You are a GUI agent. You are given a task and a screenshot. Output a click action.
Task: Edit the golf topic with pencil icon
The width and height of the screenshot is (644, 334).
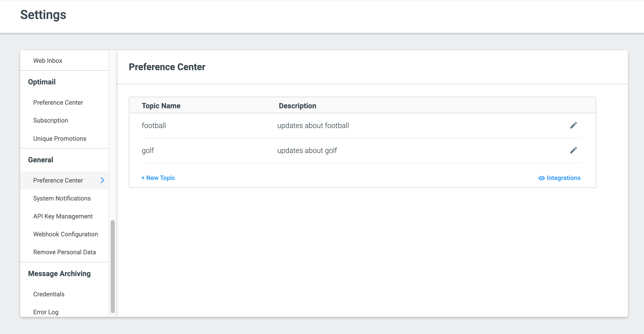(x=573, y=150)
